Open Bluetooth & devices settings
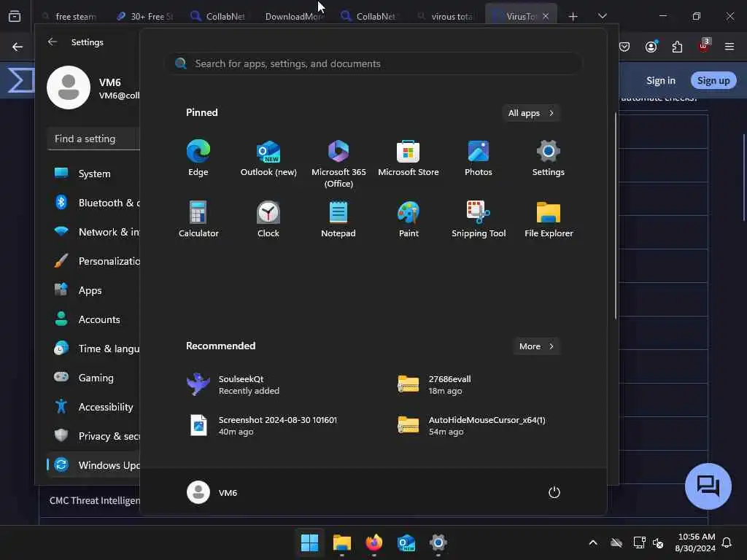 point(93,203)
